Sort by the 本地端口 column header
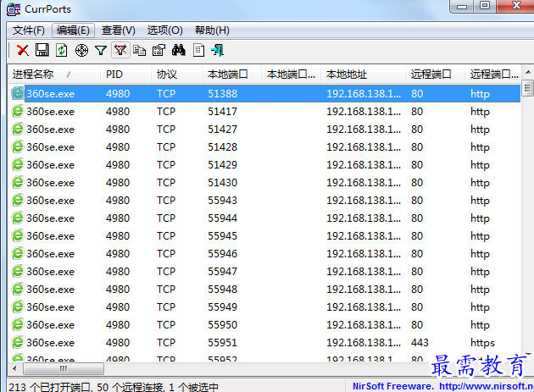534x392 pixels. tap(231, 75)
